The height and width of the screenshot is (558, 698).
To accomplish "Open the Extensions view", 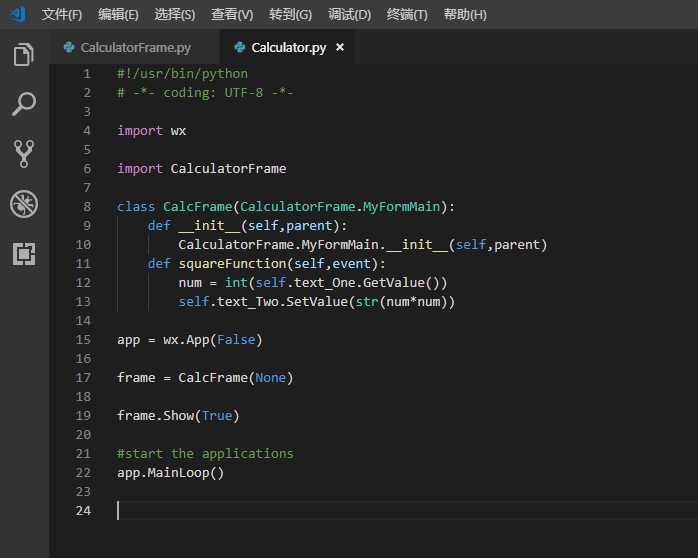I will (24, 254).
